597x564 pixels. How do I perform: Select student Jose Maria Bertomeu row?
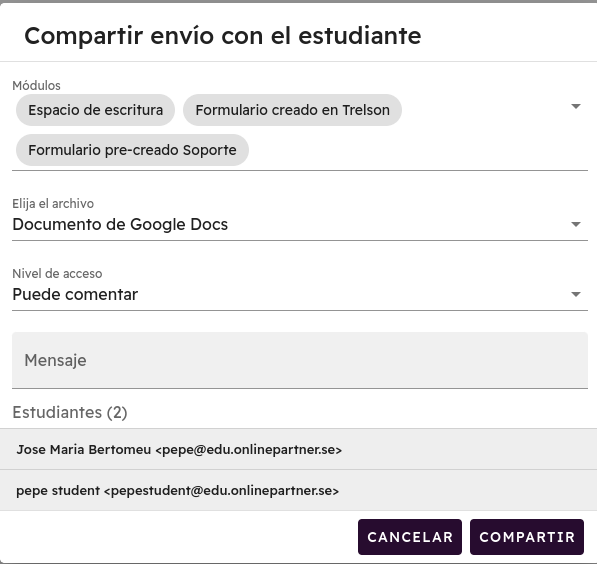coord(298,449)
